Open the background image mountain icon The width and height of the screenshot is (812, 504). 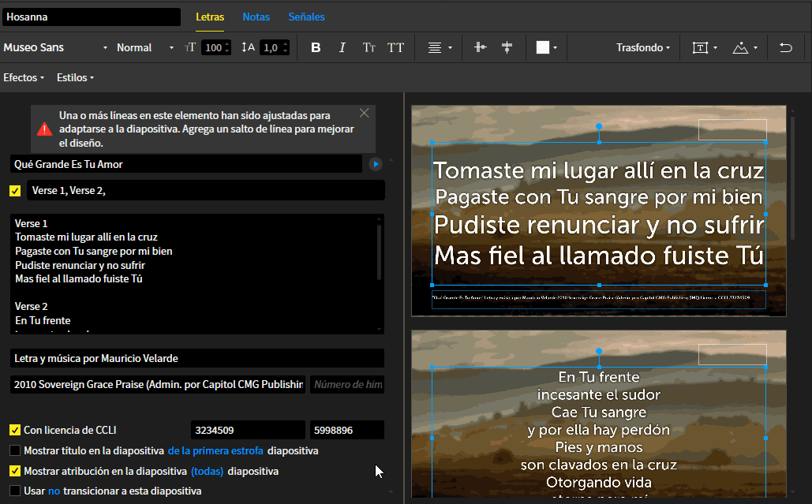(740, 47)
